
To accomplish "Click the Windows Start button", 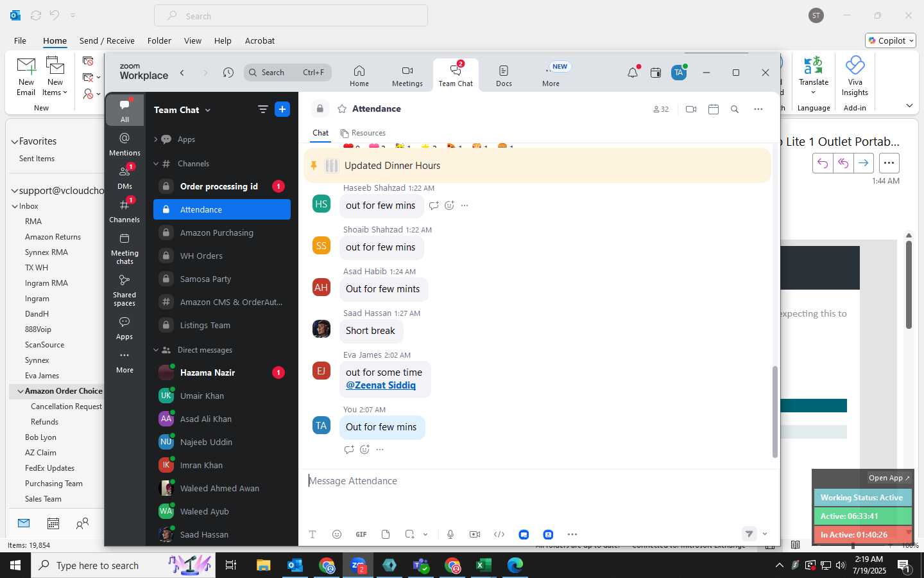I will click(15, 565).
